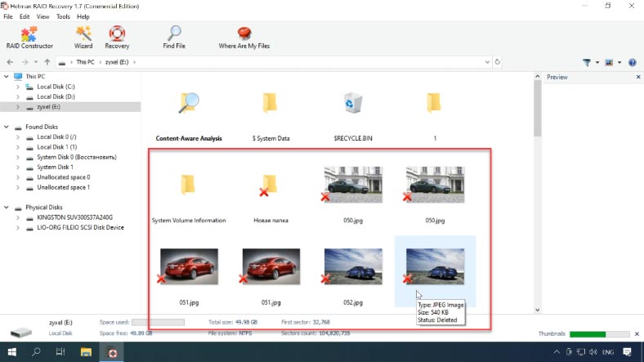Image resolution: width=644 pixels, height=362 pixels.
Task: Select the first 052.jpg blue car thumbnail
Action: point(353,266)
